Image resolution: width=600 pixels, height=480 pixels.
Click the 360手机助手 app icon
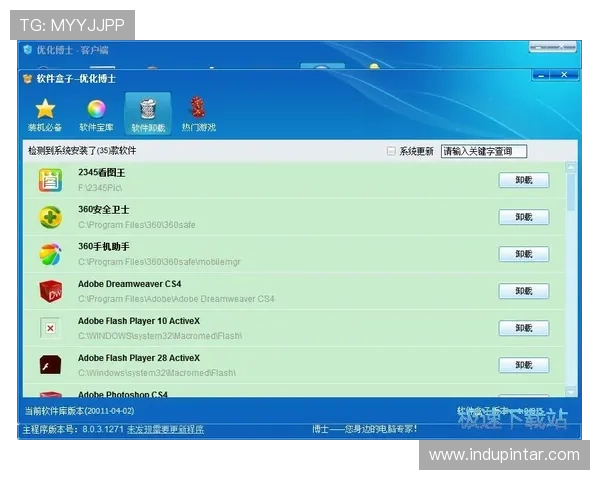[x=50, y=254]
